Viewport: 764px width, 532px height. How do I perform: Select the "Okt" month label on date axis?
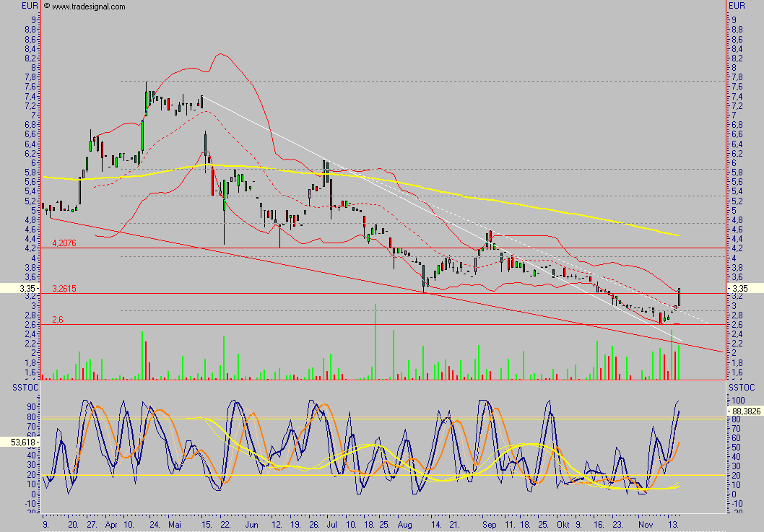[563, 525]
